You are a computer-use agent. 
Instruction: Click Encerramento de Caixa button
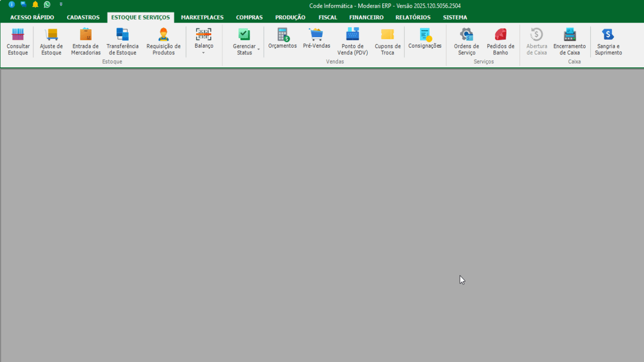click(570, 42)
